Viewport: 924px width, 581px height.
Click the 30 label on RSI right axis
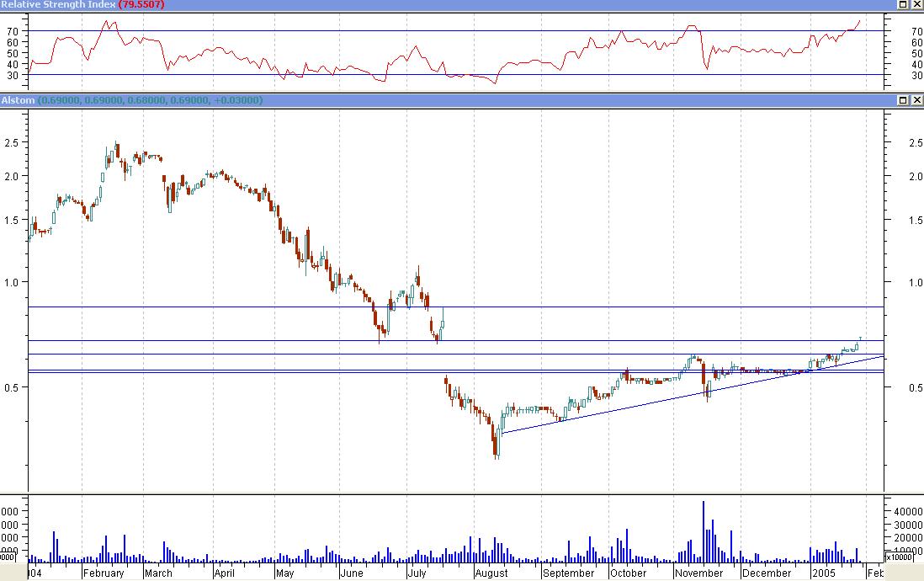pyautogui.click(x=917, y=76)
